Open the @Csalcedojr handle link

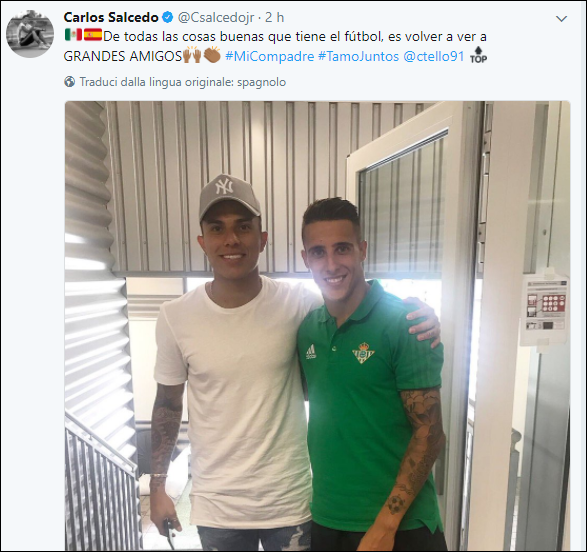[x=216, y=18]
